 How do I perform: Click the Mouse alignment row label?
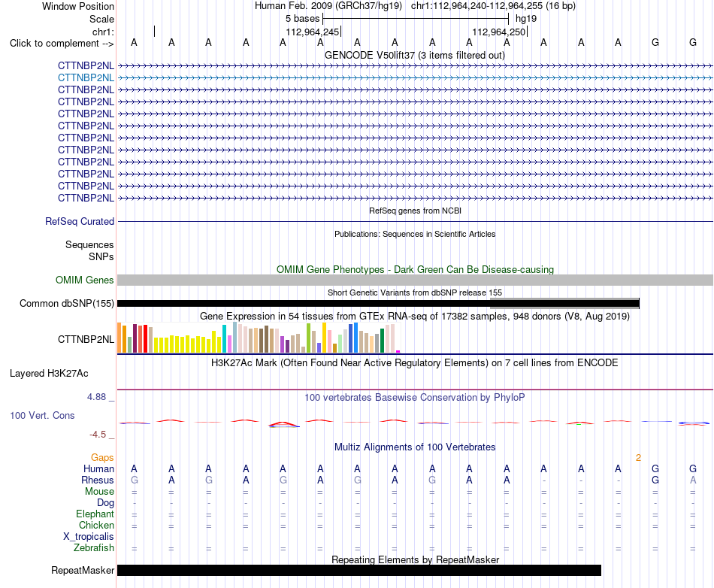coord(99,492)
